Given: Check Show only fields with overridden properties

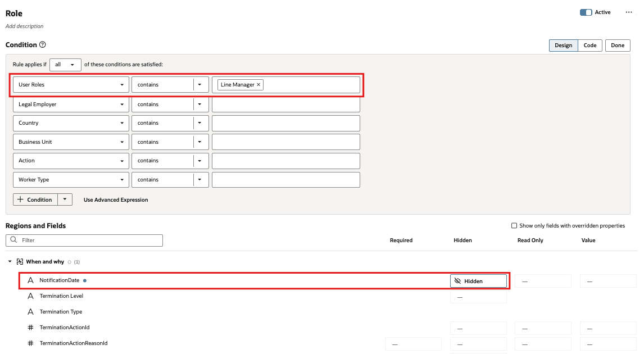Looking at the screenshot, I should [514, 225].
